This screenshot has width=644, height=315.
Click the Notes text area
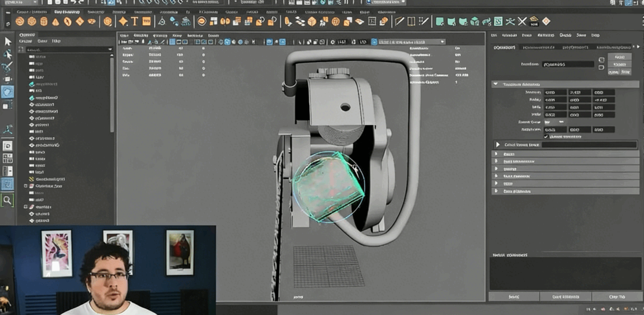pyautogui.click(x=565, y=274)
